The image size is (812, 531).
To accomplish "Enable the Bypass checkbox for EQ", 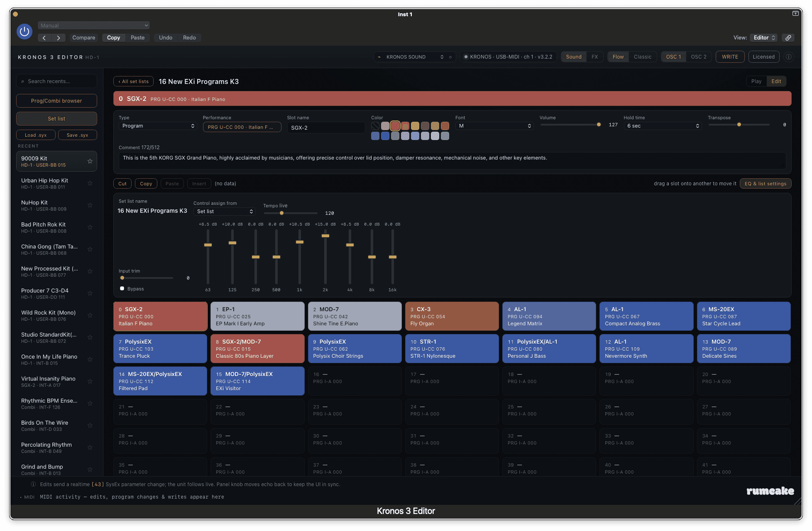I will 122,289.
